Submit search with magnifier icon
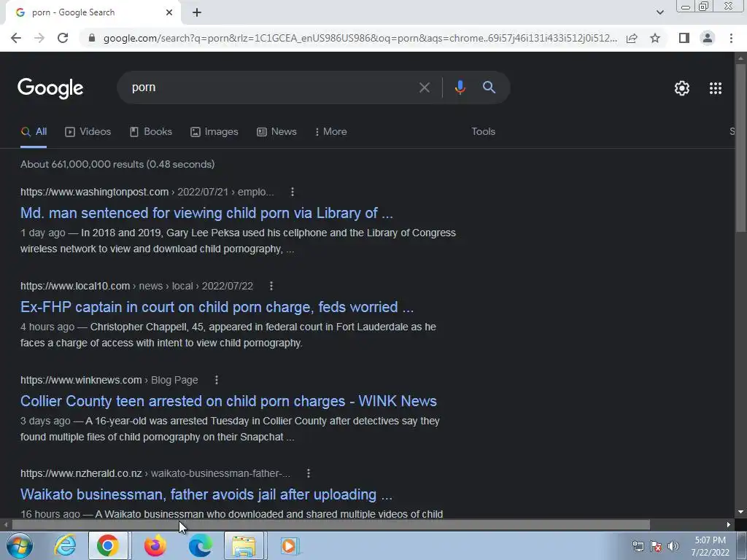747x560 pixels. (489, 87)
